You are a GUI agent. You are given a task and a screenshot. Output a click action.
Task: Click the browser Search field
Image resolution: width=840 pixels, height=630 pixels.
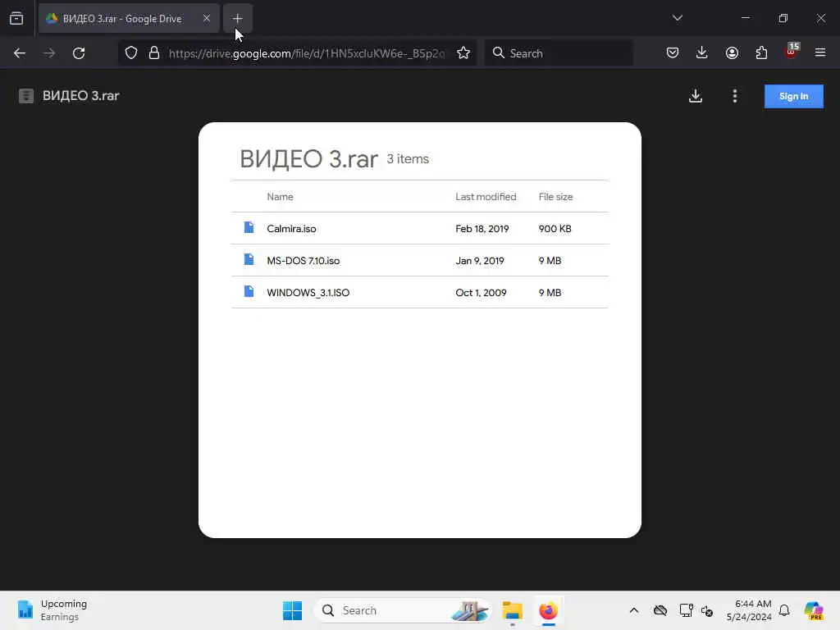pyautogui.click(x=559, y=53)
